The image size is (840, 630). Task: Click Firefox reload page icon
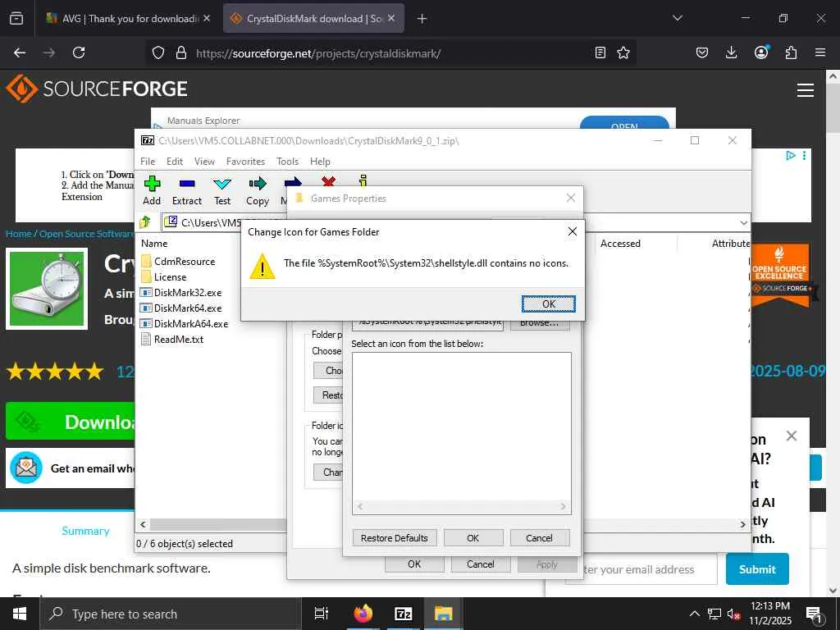79,52
